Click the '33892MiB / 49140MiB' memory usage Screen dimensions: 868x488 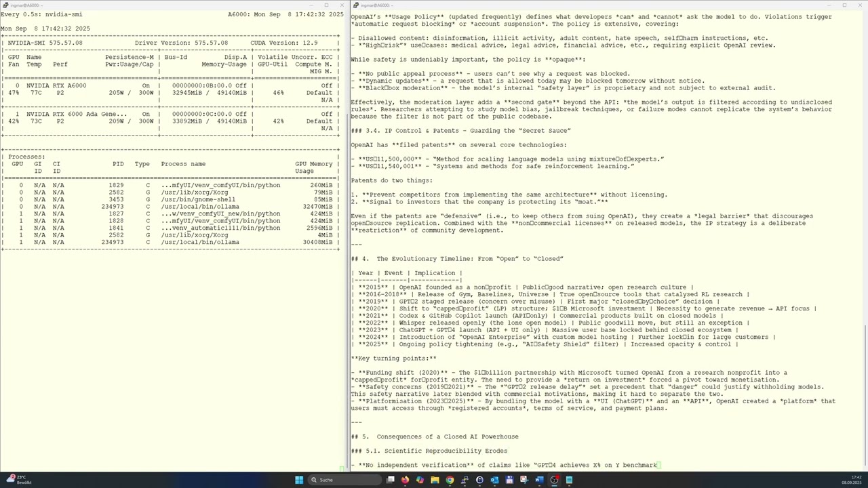210,121
